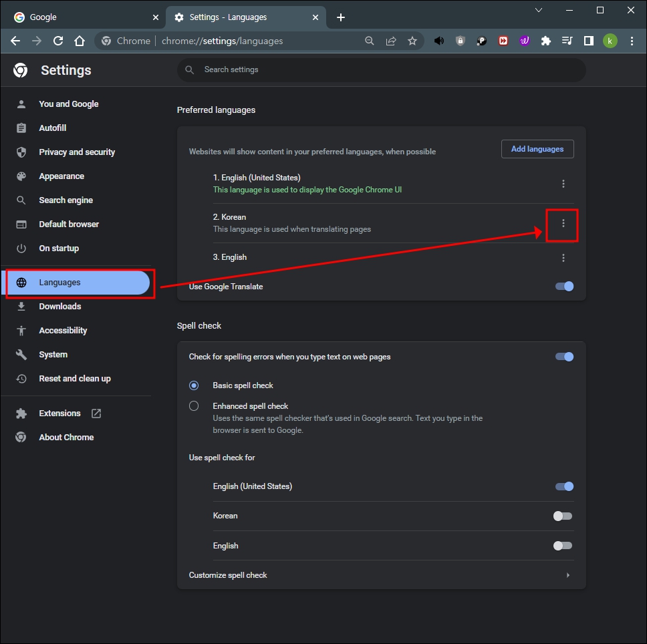The image size is (647, 644).
Task: Toggle check for spelling errors switch
Action: point(564,357)
